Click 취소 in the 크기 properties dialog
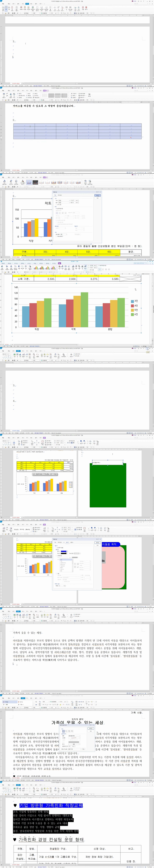 pos(98,198)
